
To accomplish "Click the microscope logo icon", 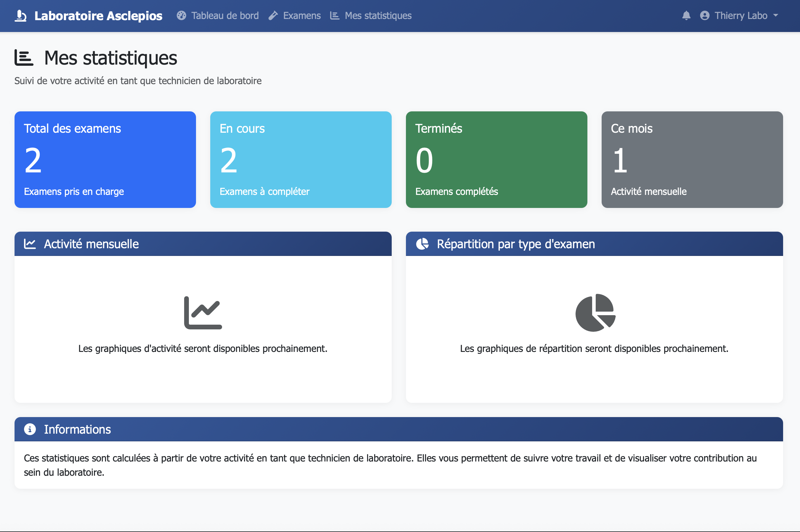I will (x=20, y=16).
